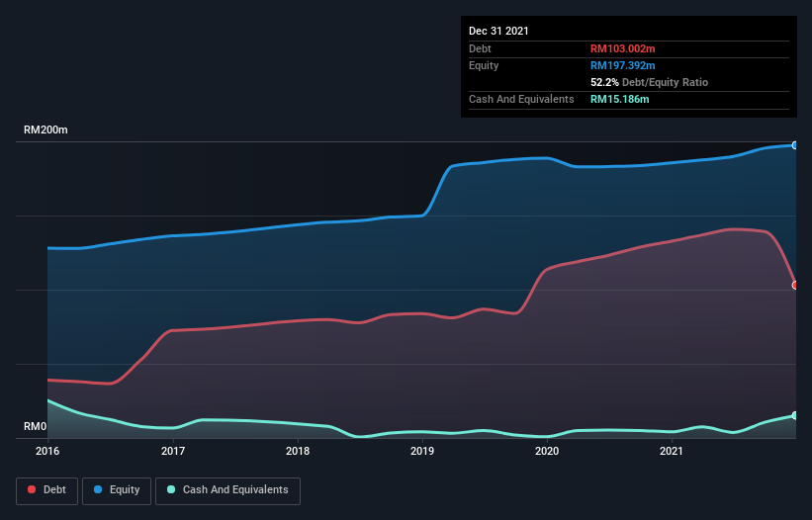
Task: Click the 2018 x-axis label
Action: tap(298, 451)
